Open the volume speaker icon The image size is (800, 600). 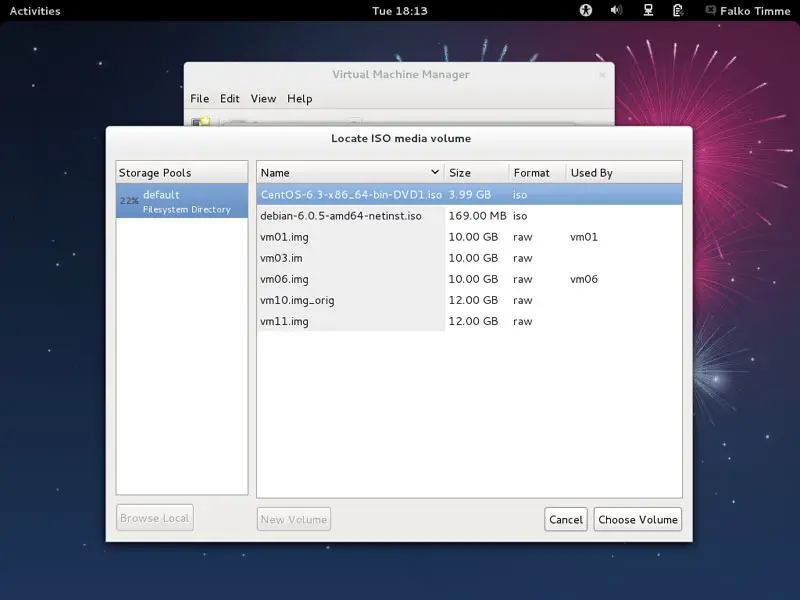[616, 11]
